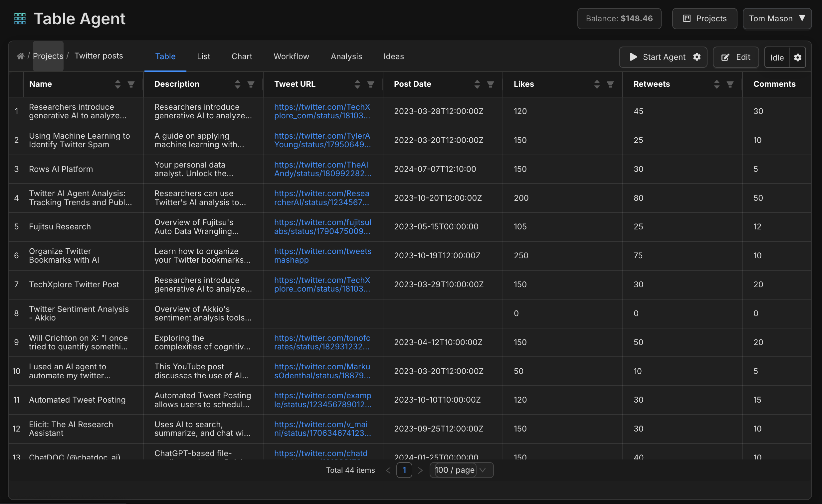822x504 pixels.
Task: Filter the Likes column values
Action: pyautogui.click(x=610, y=84)
